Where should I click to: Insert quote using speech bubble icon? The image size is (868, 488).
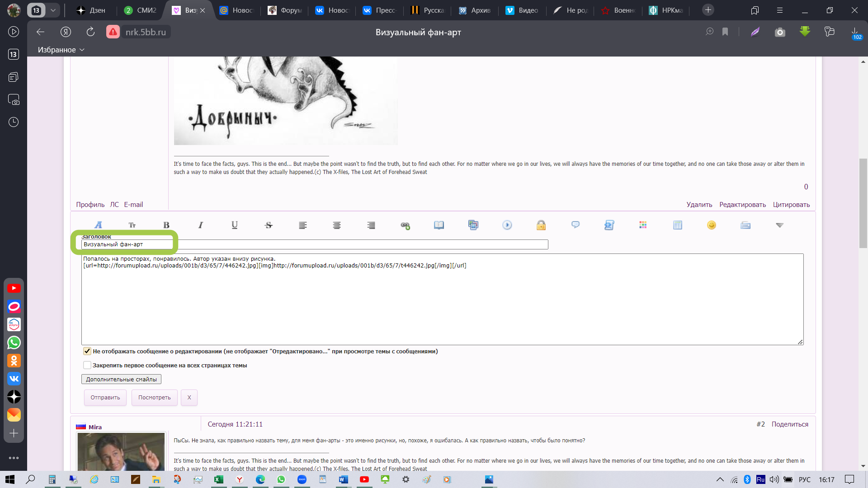click(x=576, y=225)
